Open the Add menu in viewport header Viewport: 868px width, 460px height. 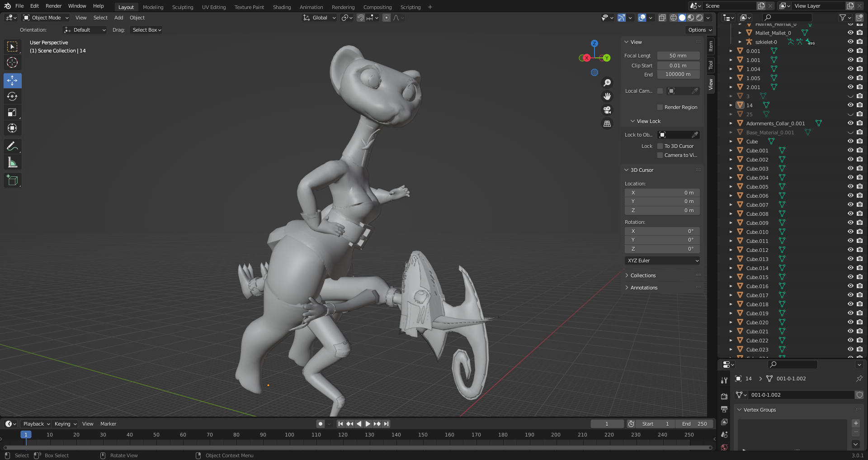tap(118, 18)
